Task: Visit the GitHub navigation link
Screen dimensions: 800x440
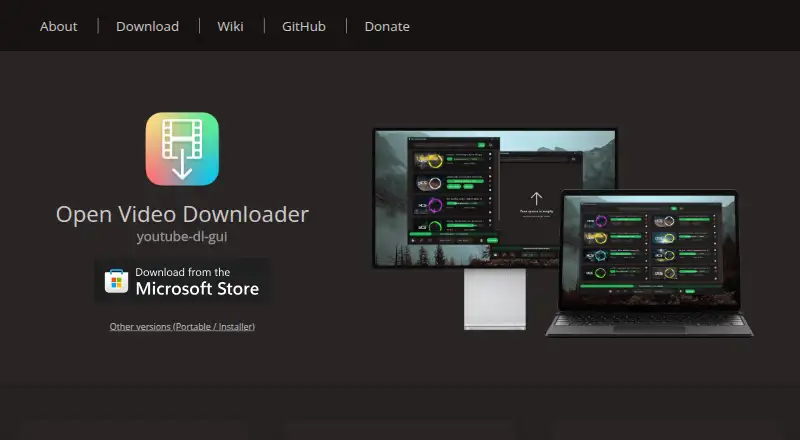Action: point(304,27)
